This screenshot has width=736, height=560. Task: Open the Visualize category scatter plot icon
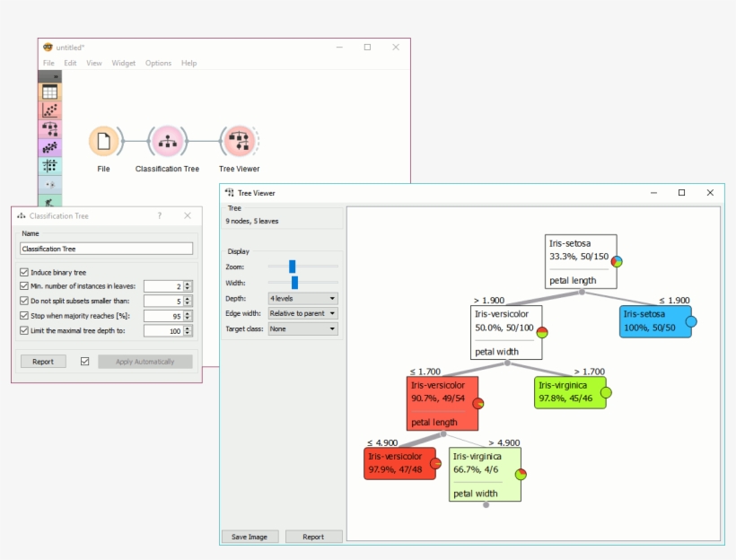coord(49,110)
